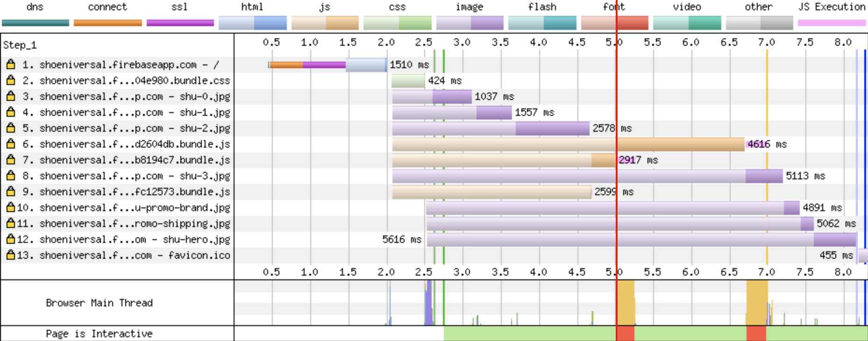Click the 2599 ms label on request 9
Image resolution: width=868 pixels, height=341 pixels.
click(614, 192)
